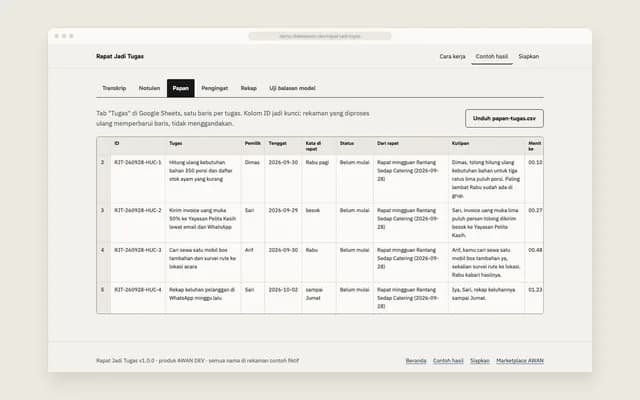This screenshot has width=640, height=400.
Task: Select cell RJT-260928-HUC-2
Action: tap(138, 223)
